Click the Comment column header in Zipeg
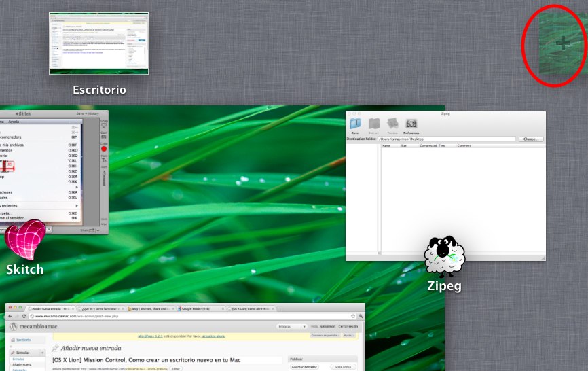The height and width of the screenshot is (371, 588). coord(464,145)
